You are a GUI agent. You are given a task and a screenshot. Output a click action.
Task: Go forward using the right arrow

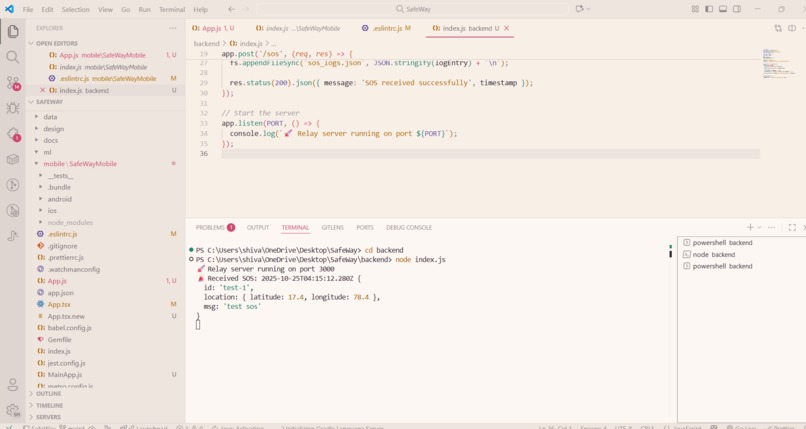pos(246,9)
